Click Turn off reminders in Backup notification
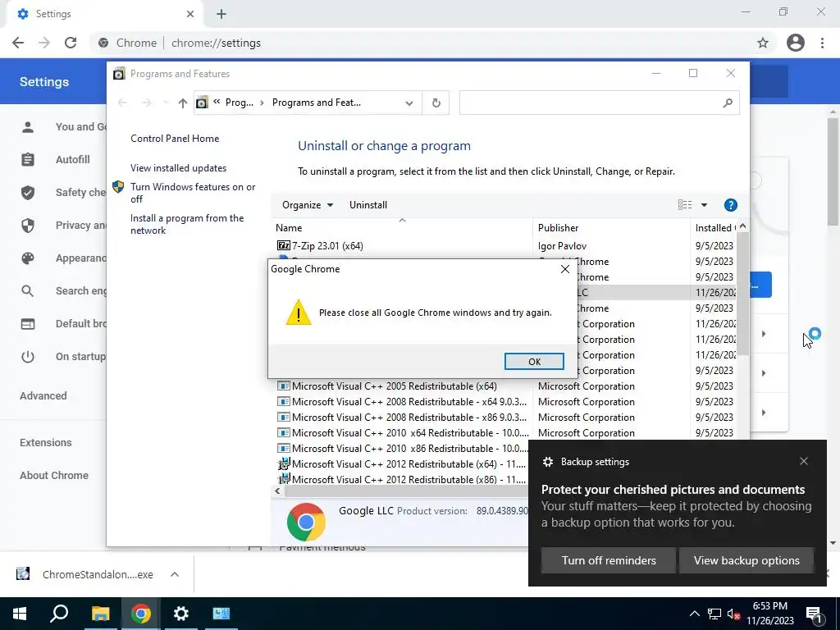 click(x=609, y=560)
